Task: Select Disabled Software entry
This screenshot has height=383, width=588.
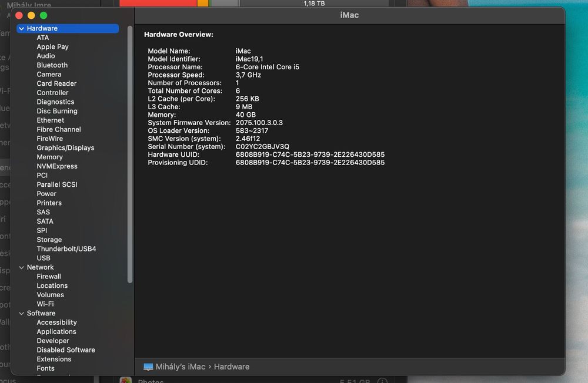Action: click(x=66, y=350)
